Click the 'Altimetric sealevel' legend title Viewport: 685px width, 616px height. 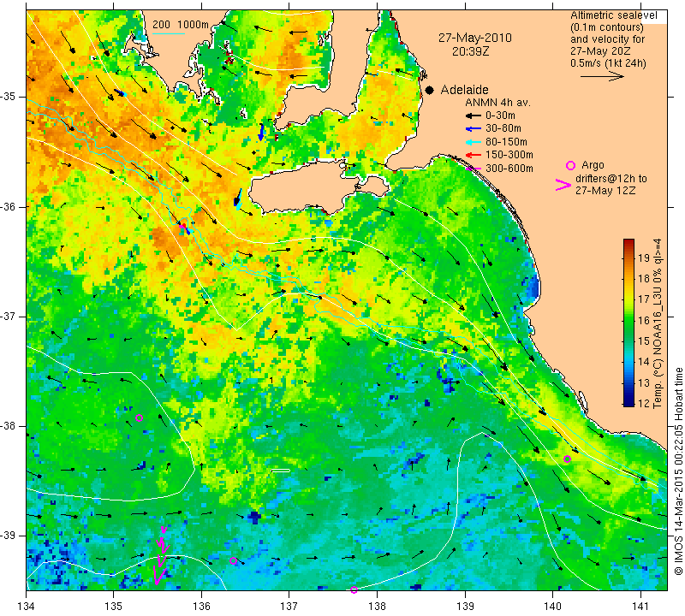pos(613,15)
